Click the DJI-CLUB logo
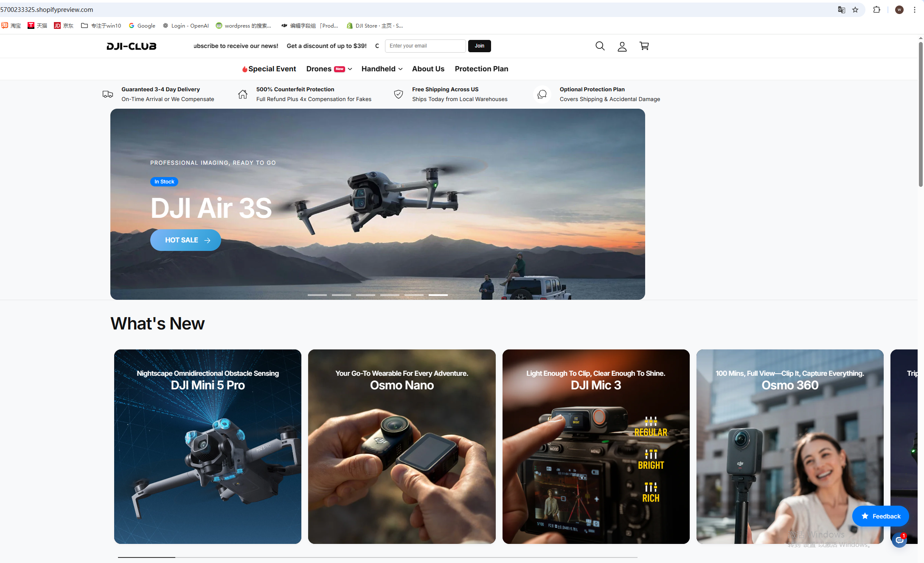924x563 pixels. pos(131,46)
